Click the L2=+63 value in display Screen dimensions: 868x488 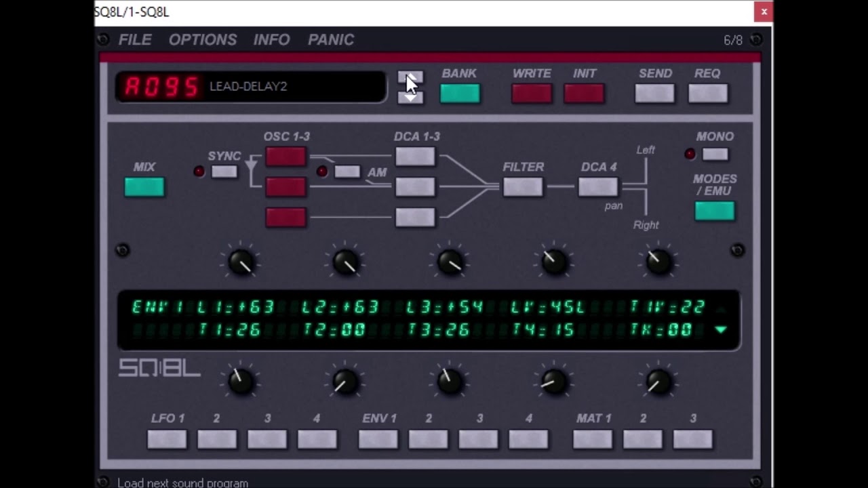(340, 308)
